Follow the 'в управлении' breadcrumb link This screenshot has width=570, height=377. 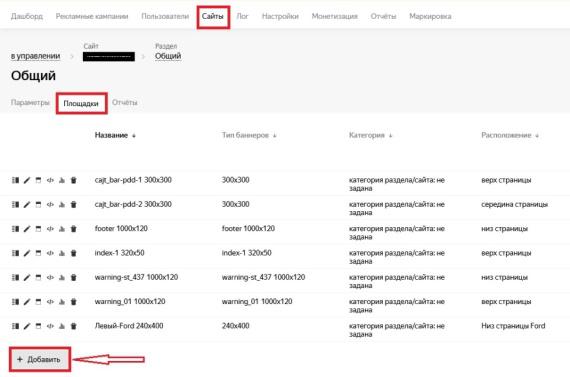pos(35,56)
